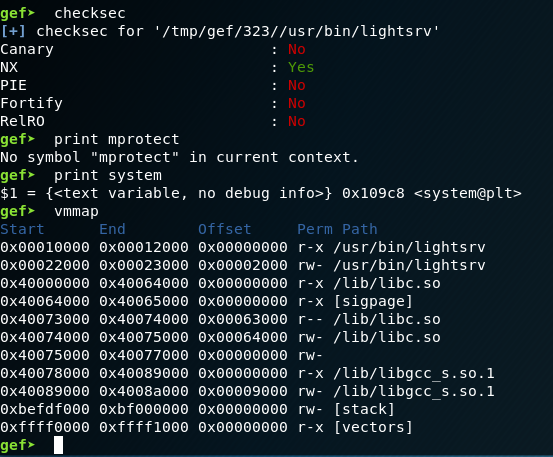553x457 pixels.
Task: Click the green NX Yes value
Action: (301, 67)
